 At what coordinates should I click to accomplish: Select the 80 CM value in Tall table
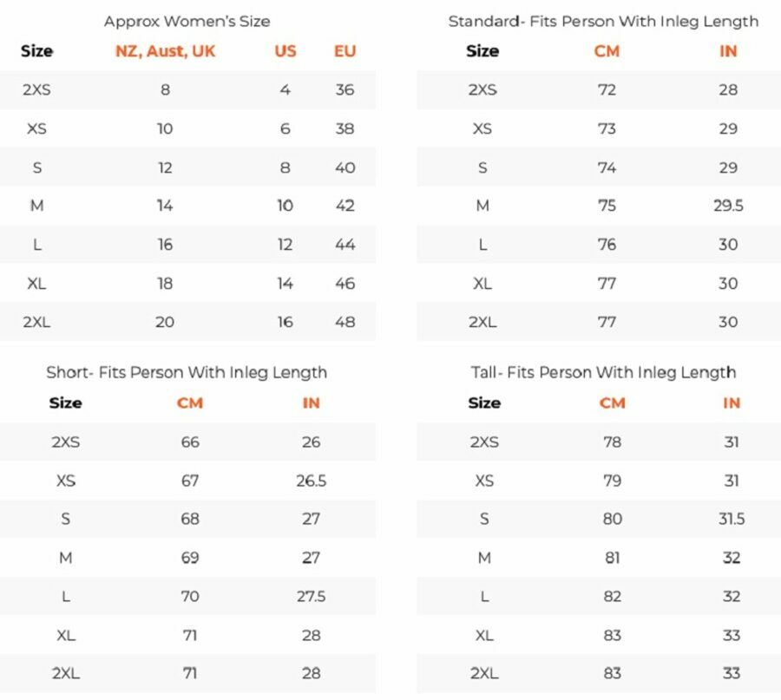pyautogui.click(x=612, y=519)
